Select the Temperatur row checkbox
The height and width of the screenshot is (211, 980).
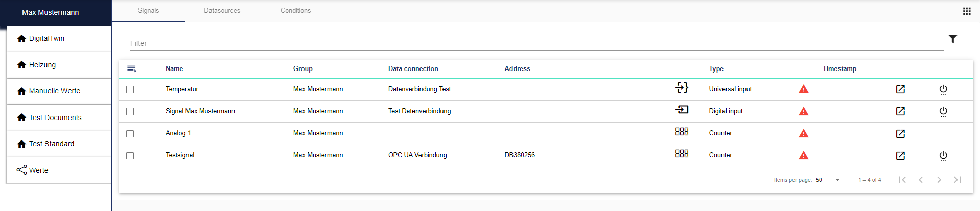(x=130, y=89)
